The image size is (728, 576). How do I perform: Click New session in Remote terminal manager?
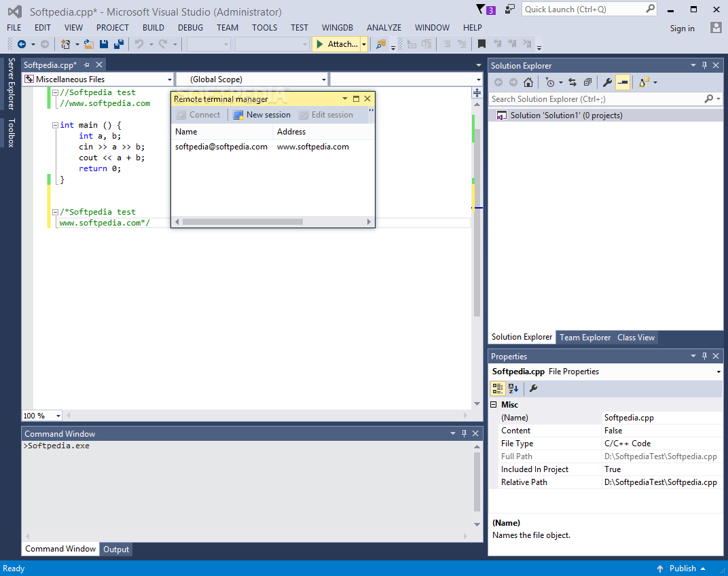[262, 115]
